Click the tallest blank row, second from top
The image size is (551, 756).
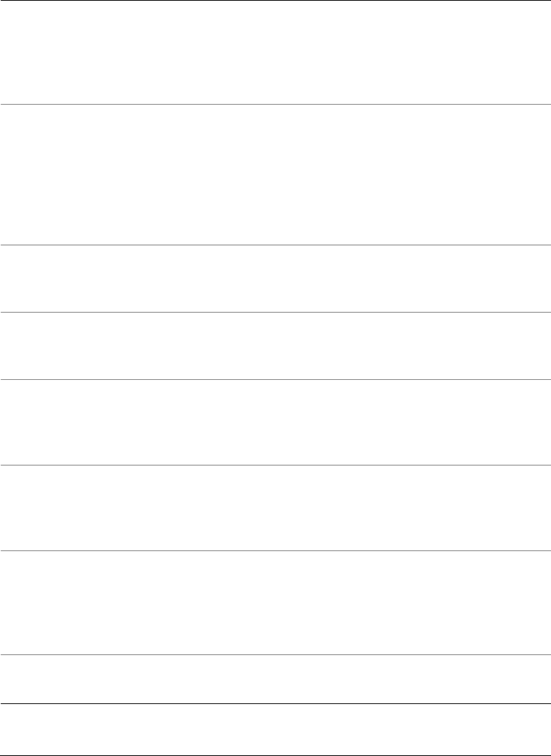(275, 174)
